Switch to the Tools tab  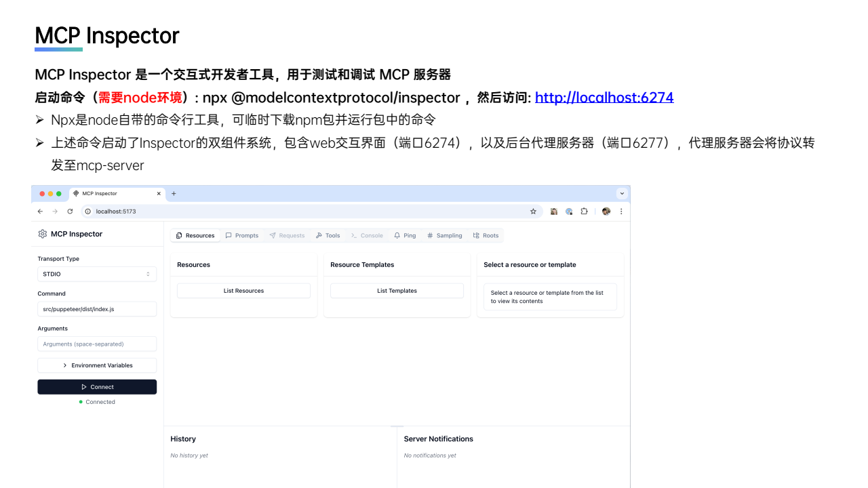[328, 236]
